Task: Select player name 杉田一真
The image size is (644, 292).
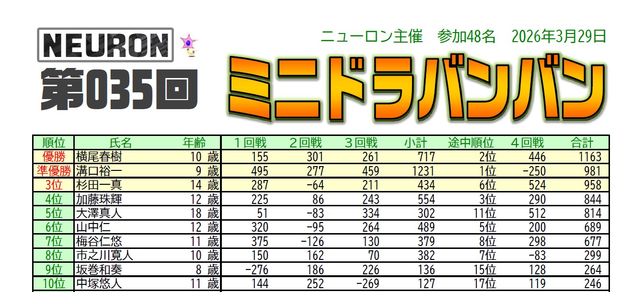Action: pos(99,185)
